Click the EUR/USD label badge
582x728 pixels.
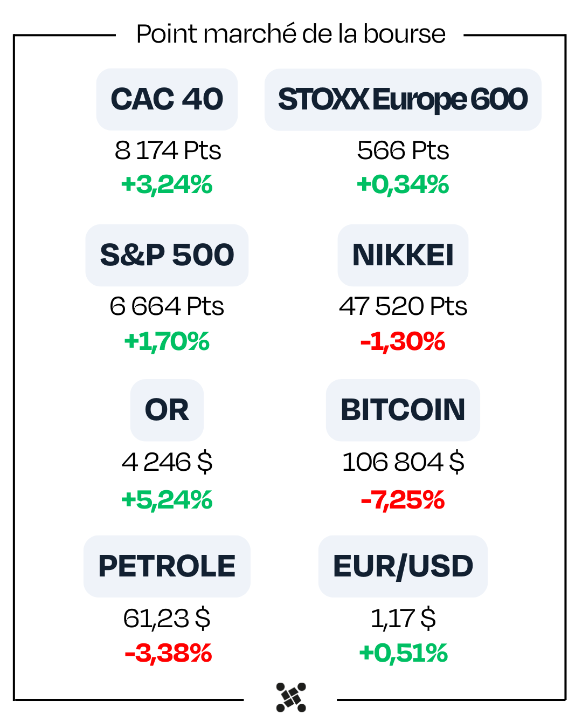(403, 566)
